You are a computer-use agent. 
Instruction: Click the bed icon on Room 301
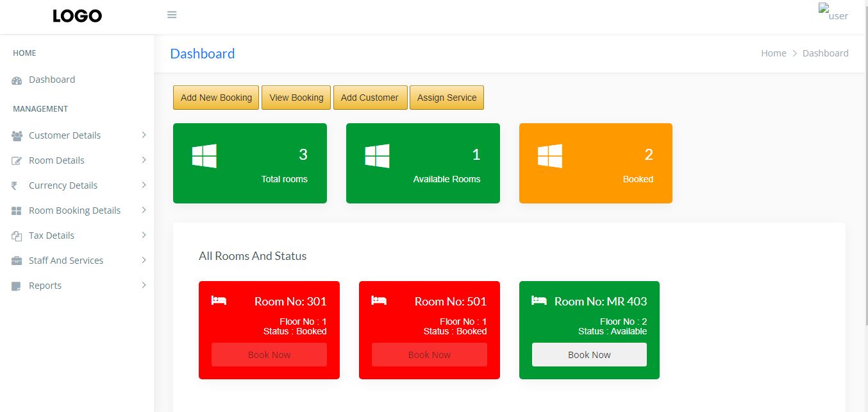[219, 300]
